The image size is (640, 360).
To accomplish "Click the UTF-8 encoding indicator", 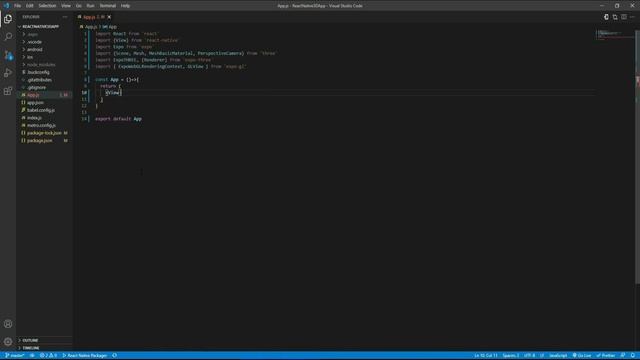I will [529, 356].
